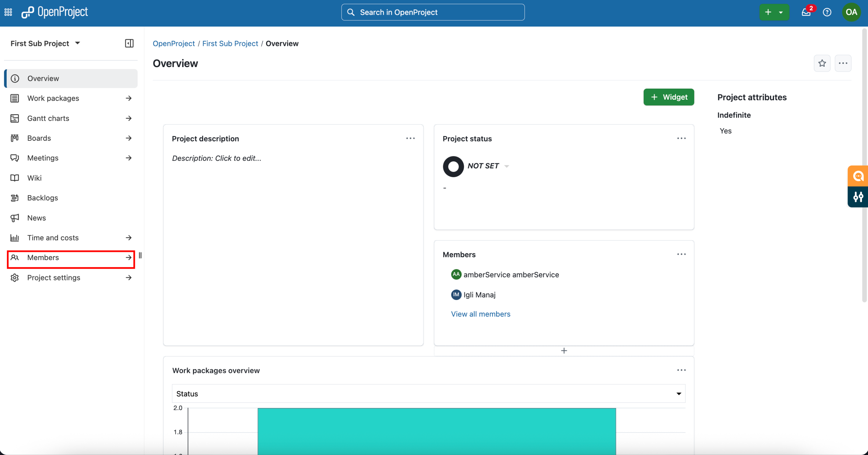Open the Status grouping dropdown
The width and height of the screenshot is (868, 455).
click(x=428, y=393)
